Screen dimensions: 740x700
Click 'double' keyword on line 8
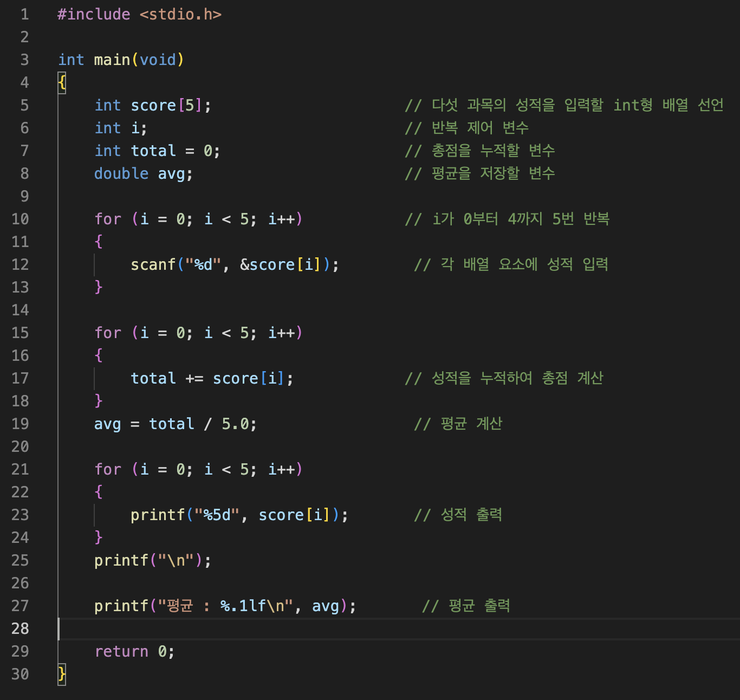(121, 173)
